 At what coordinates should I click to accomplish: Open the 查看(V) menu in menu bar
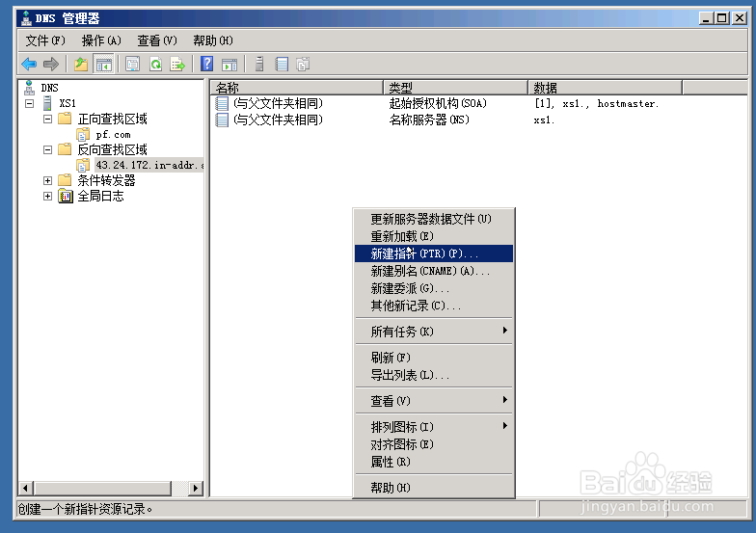pos(157,40)
